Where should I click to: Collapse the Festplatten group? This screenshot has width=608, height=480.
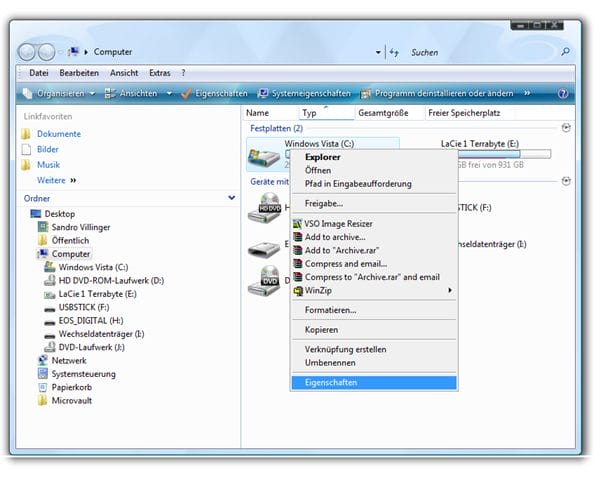click(x=567, y=128)
